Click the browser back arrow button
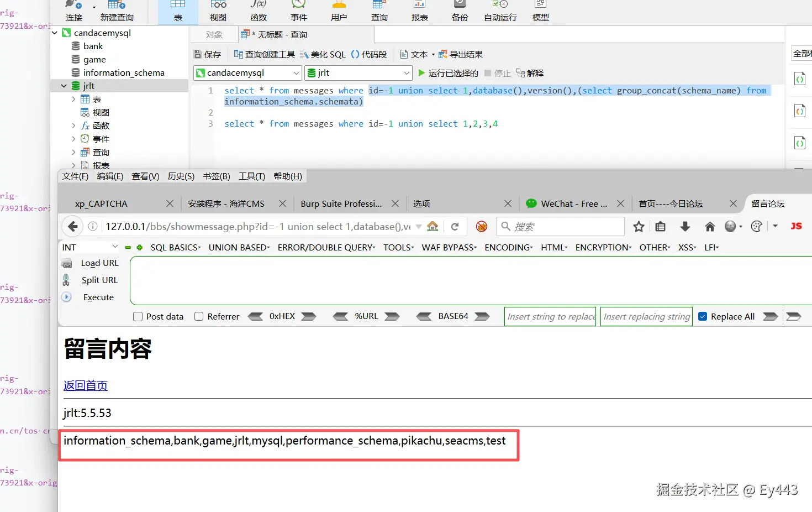Screen dimensions: 812x512 point(72,227)
